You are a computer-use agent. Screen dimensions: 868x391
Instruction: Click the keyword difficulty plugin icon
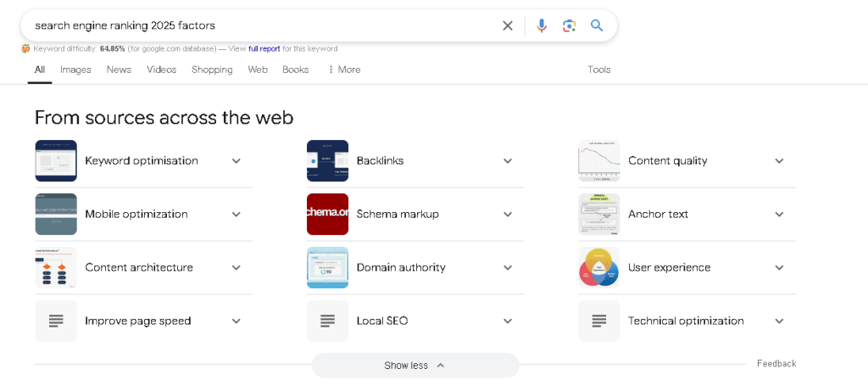pyautogui.click(x=25, y=48)
